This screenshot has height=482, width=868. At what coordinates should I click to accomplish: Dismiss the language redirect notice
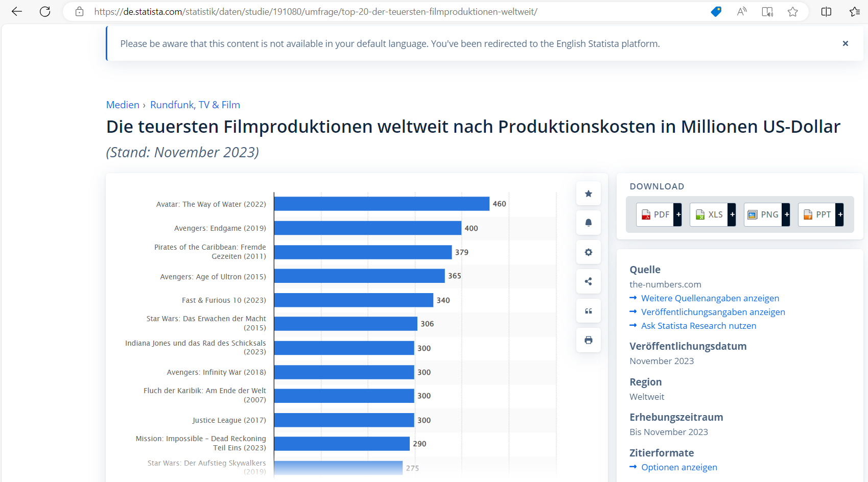tap(845, 43)
